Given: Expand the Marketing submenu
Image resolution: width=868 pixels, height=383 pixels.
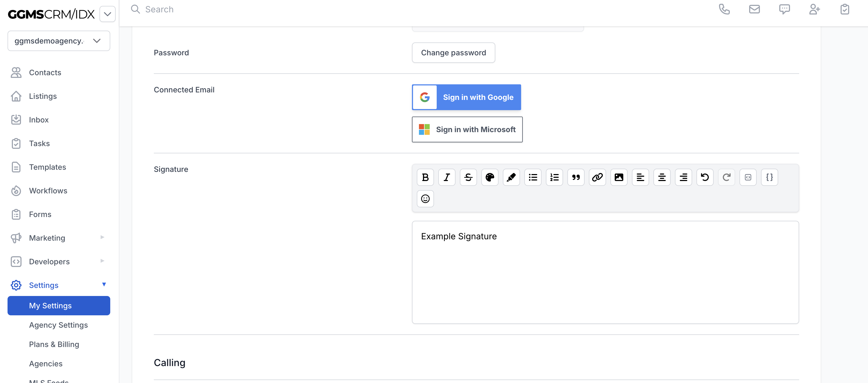Looking at the screenshot, I should pyautogui.click(x=102, y=238).
